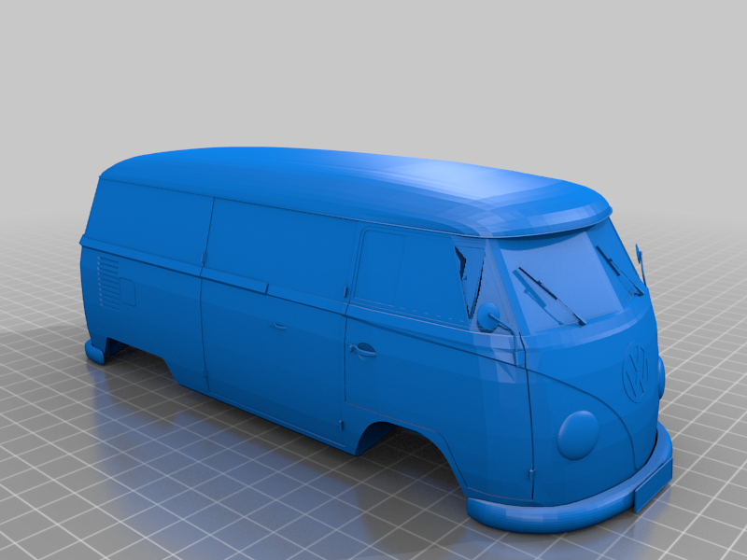Click the sliding door handle
747x560 pixels.
coord(278,325)
